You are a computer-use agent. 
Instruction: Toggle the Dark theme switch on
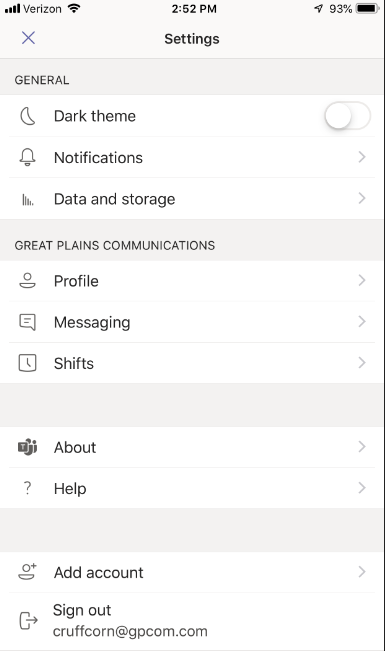click(347, 116)
